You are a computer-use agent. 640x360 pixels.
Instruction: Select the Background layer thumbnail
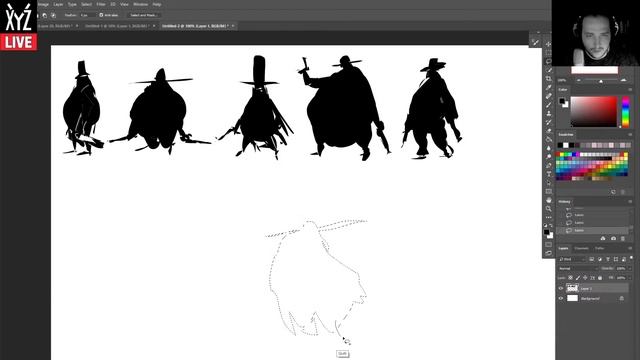[x=572, y=298]
